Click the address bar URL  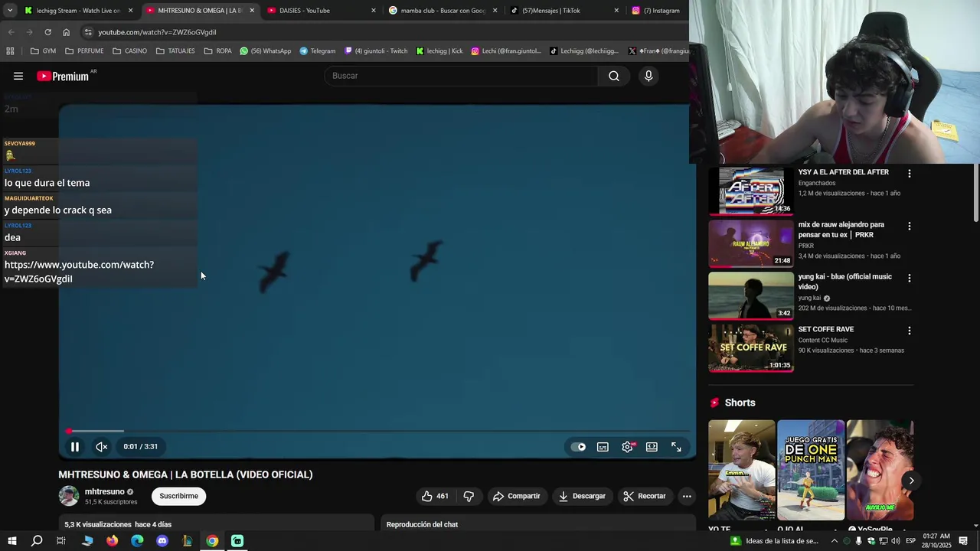pos(157,32)
